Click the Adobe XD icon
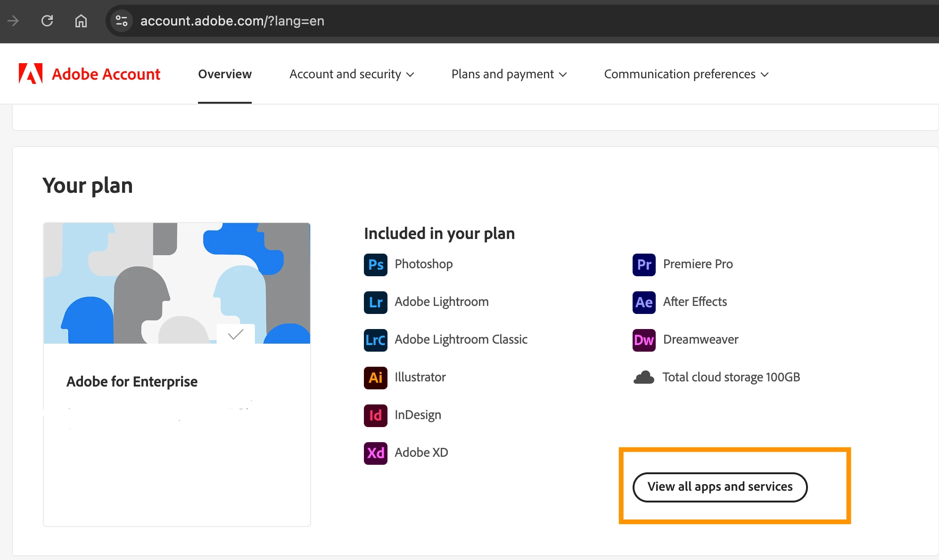The width and height of the screenshot is (939, 560). coord(375,453)
